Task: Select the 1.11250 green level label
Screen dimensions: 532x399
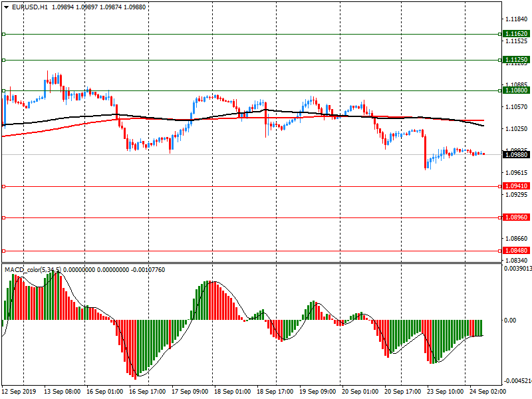Action: 517,60
